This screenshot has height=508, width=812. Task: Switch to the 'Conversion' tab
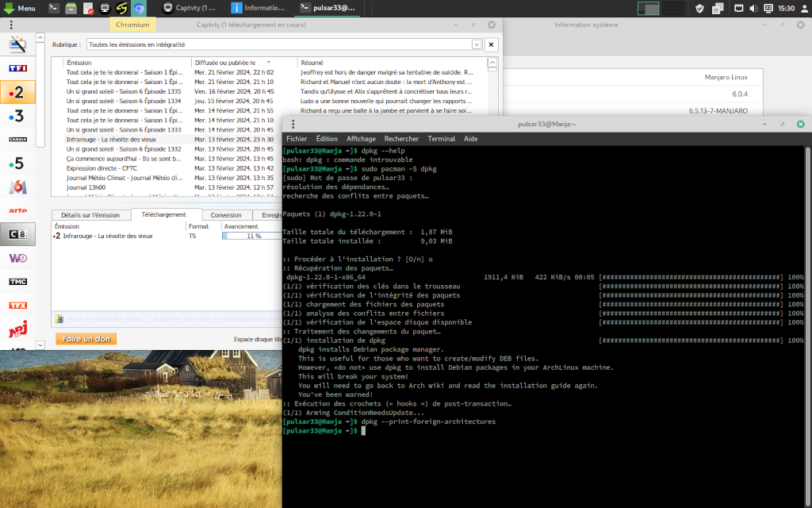[226, 214]
